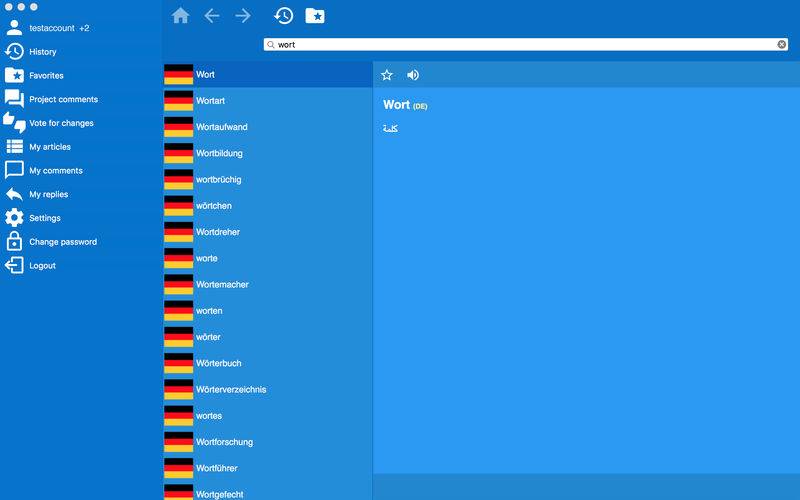Play pronunciation with the speaker icon
Viewport: 800px width, 500px height.
click(413, 76)
